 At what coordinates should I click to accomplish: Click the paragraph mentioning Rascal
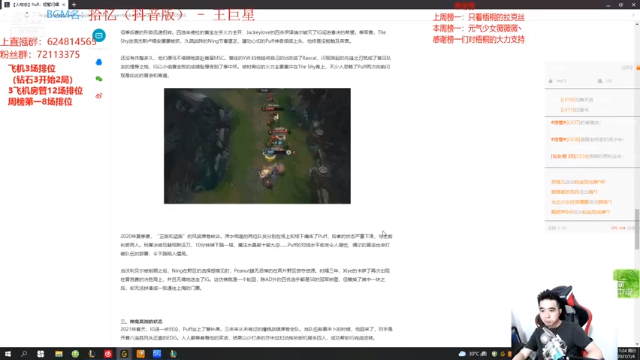coord(256,67)
